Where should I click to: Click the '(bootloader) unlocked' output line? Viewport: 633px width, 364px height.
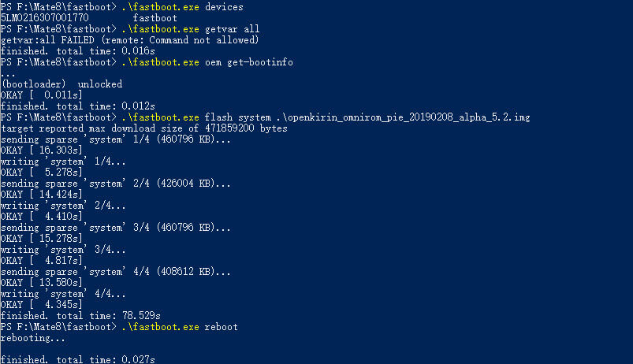[61, 84]
